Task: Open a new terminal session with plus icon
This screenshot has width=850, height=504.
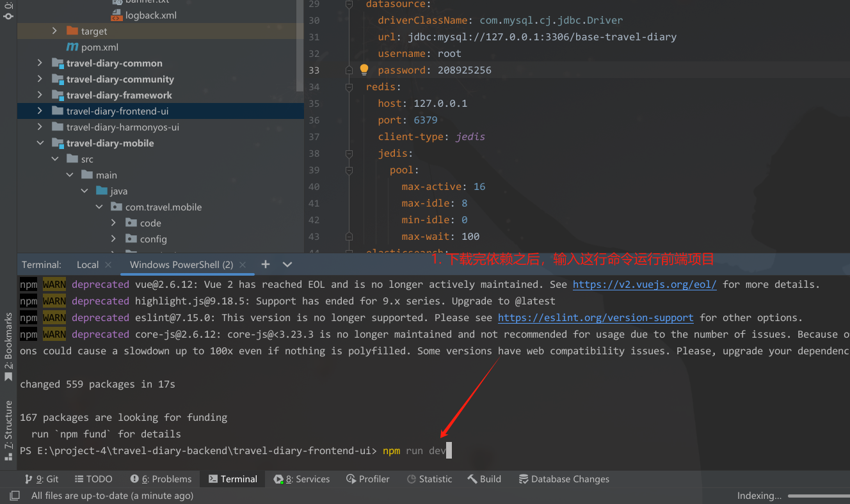Action: [x=266, y=264]
